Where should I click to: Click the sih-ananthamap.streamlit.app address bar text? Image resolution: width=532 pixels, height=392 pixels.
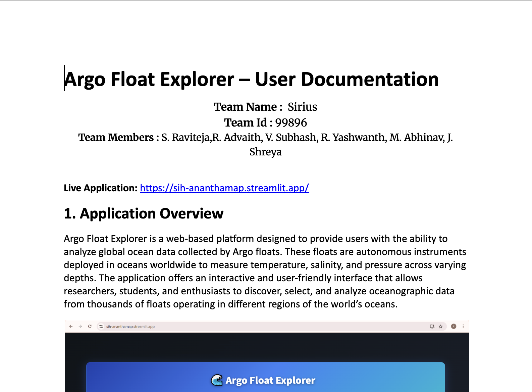coord(130,327)
